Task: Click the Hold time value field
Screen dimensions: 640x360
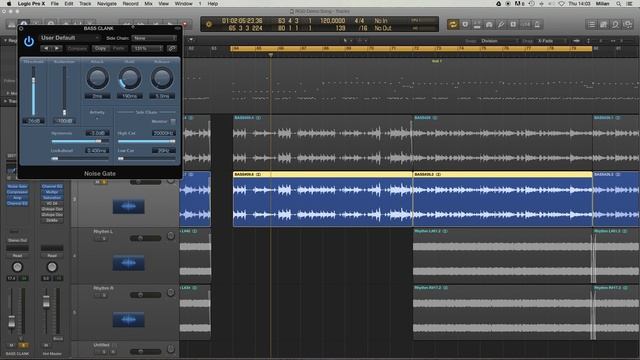Action: coord(130,96)
